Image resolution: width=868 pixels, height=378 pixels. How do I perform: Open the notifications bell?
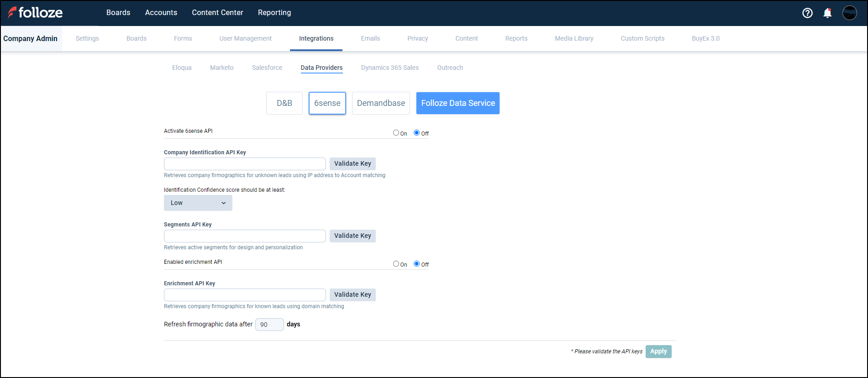(x=827, y=13)
